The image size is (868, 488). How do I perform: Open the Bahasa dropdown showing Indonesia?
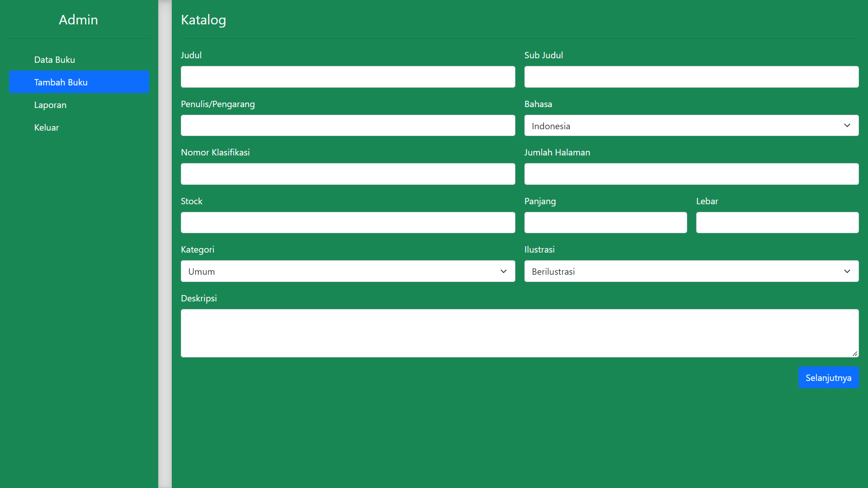[x=691, y=126]
